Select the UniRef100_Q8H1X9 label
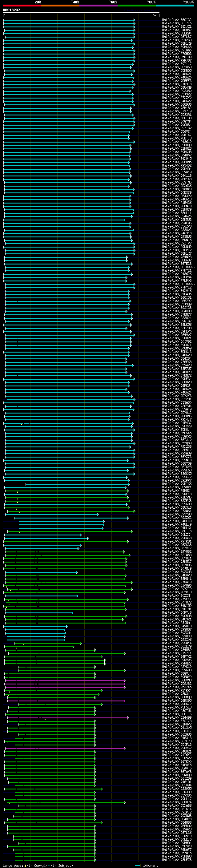Screen dimensions: 197x868 coord(177,43)
